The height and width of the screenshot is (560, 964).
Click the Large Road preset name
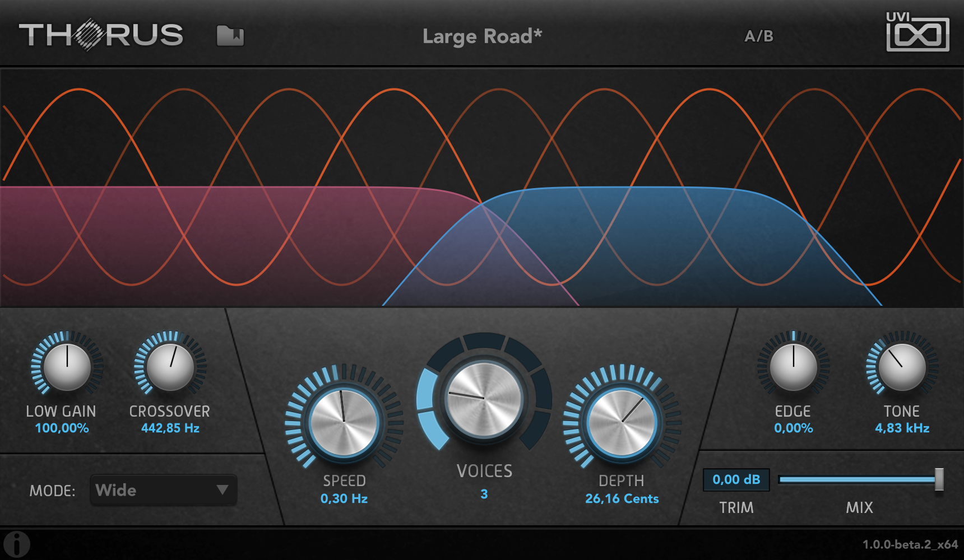(x=482, y=36)
